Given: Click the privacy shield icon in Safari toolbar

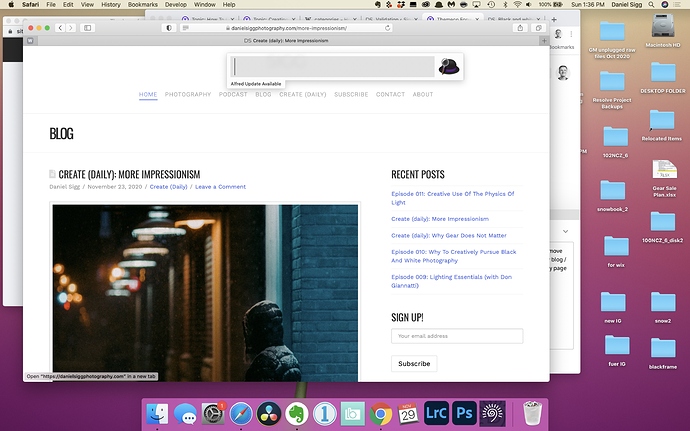Looking at the screenshot, I should (x=169, y=28).
